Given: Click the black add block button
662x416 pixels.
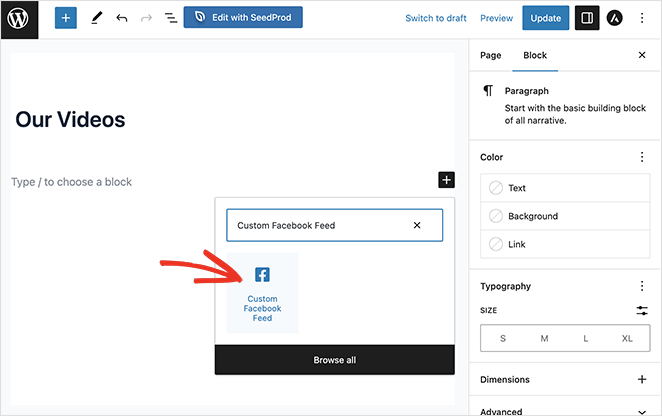Looking at the screenshot, I should pos(446,180).
